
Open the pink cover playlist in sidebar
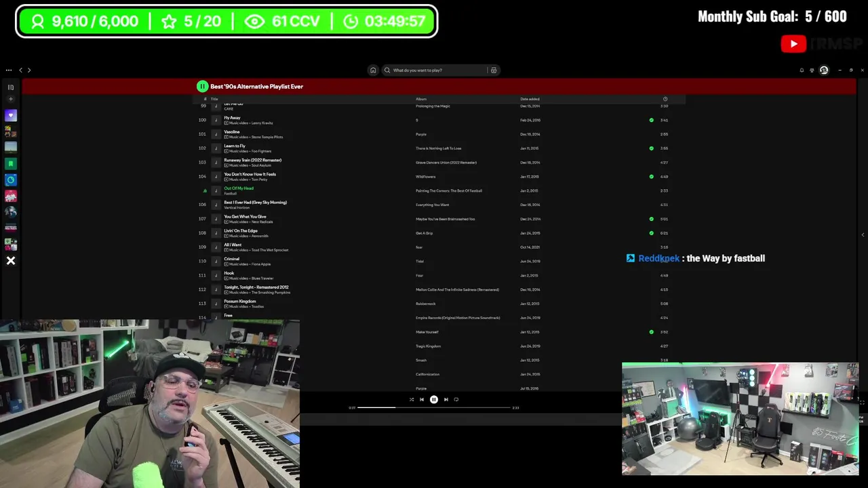tap(11, 196)
